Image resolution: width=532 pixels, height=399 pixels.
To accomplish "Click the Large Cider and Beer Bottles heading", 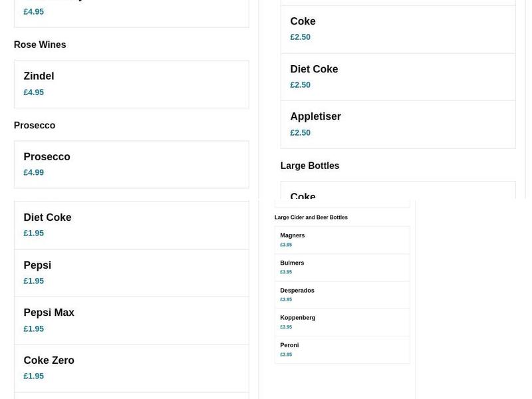I will coord(311,217).
